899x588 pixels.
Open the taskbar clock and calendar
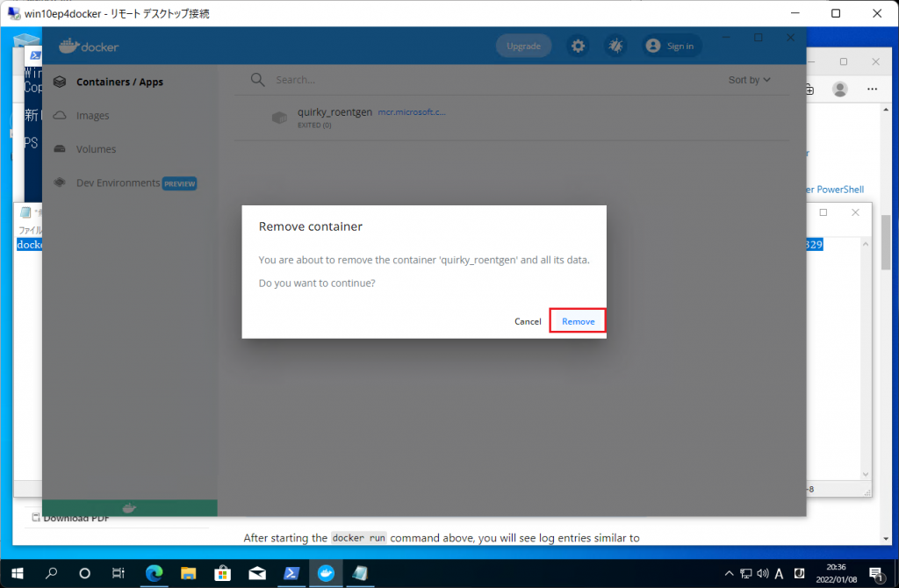(x=837, y=573)
